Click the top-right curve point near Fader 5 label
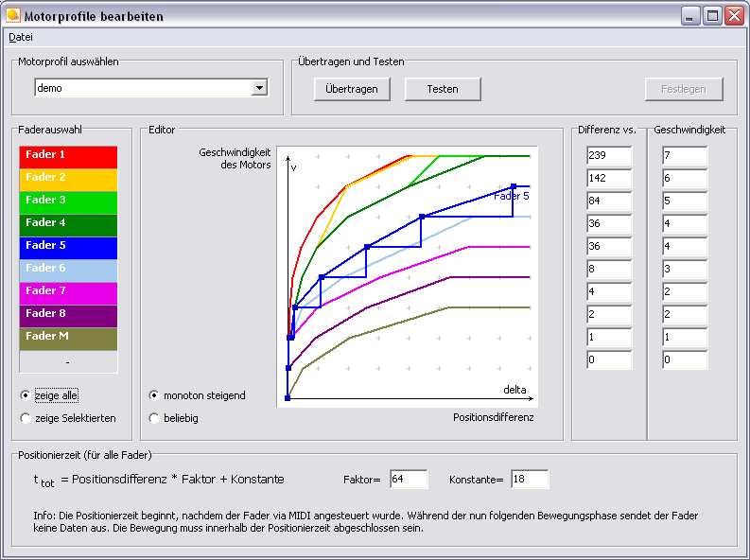 [x=514, y=186]
